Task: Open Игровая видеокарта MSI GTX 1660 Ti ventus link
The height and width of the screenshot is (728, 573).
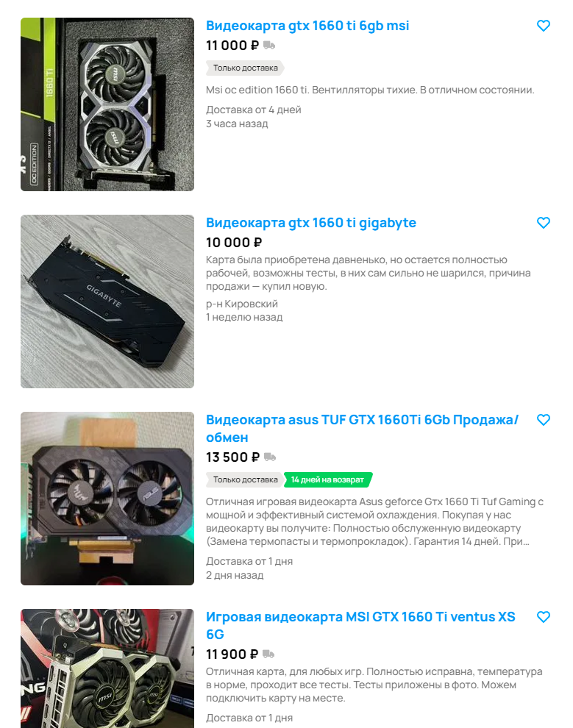Action: [360, 625]
